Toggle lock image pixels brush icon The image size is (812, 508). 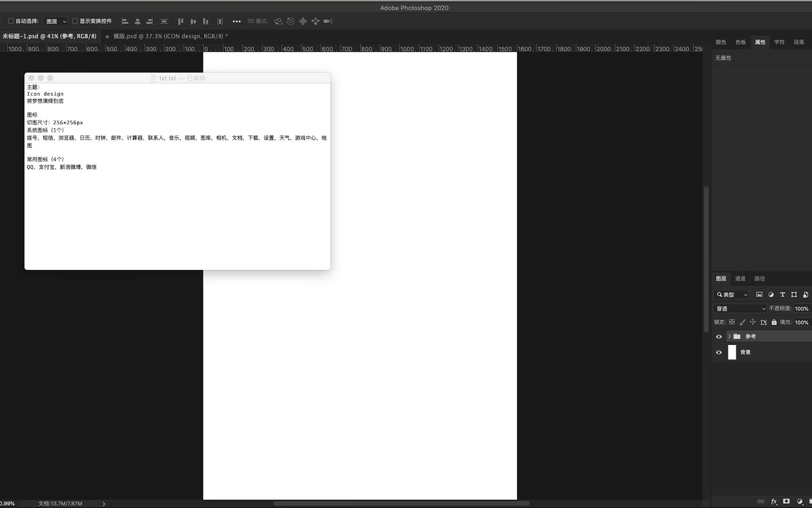click(742, 322)
